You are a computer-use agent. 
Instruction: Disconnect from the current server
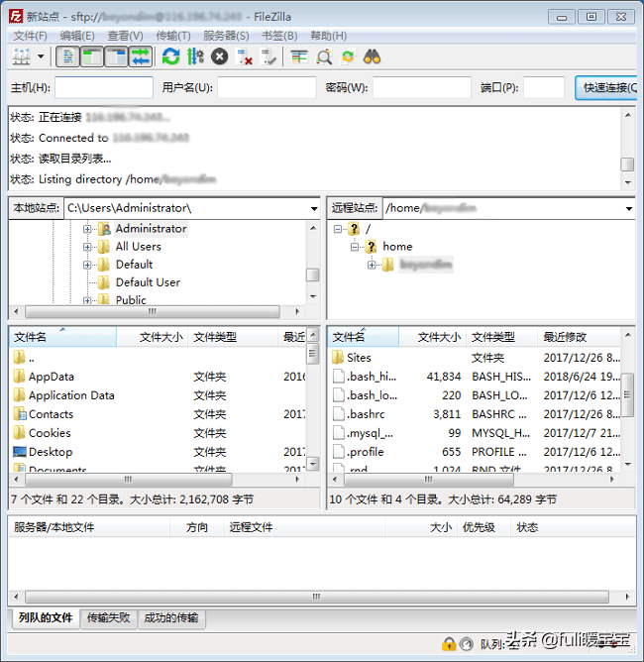(245, 56)
